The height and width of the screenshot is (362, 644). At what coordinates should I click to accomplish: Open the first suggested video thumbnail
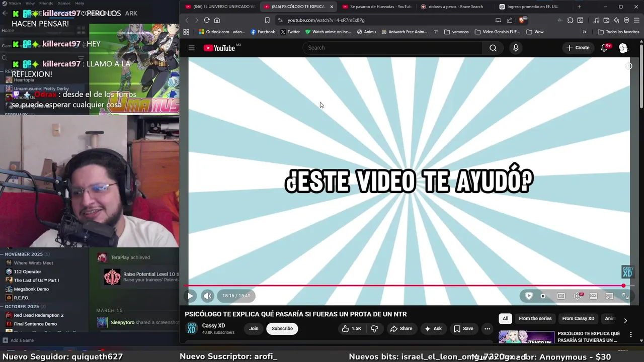pyautogui.click(x=526, y=337)
